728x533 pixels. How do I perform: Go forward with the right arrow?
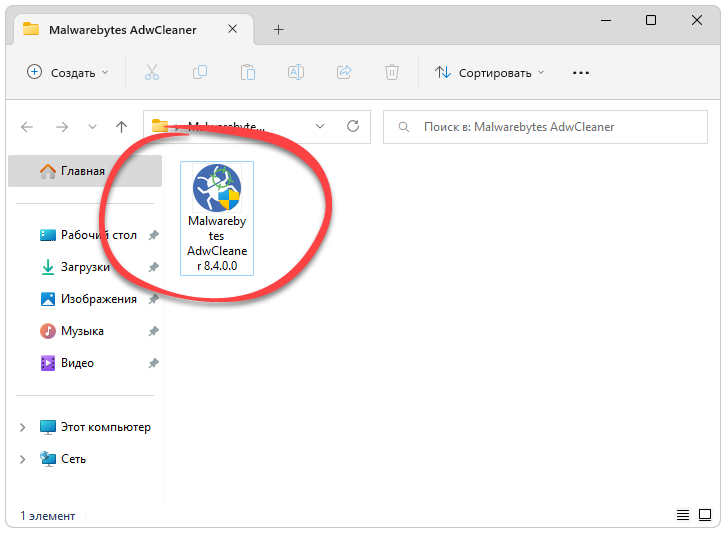(x=62, y=127)
